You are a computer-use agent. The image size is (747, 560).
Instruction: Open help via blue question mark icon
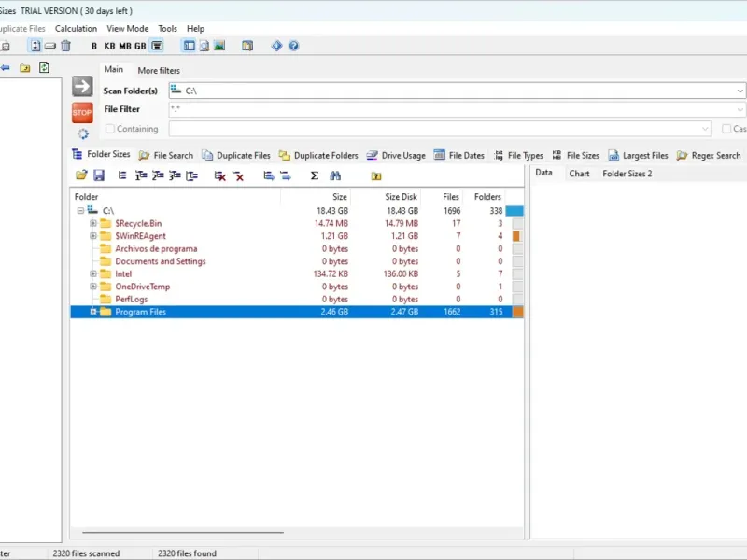(293, 46)
